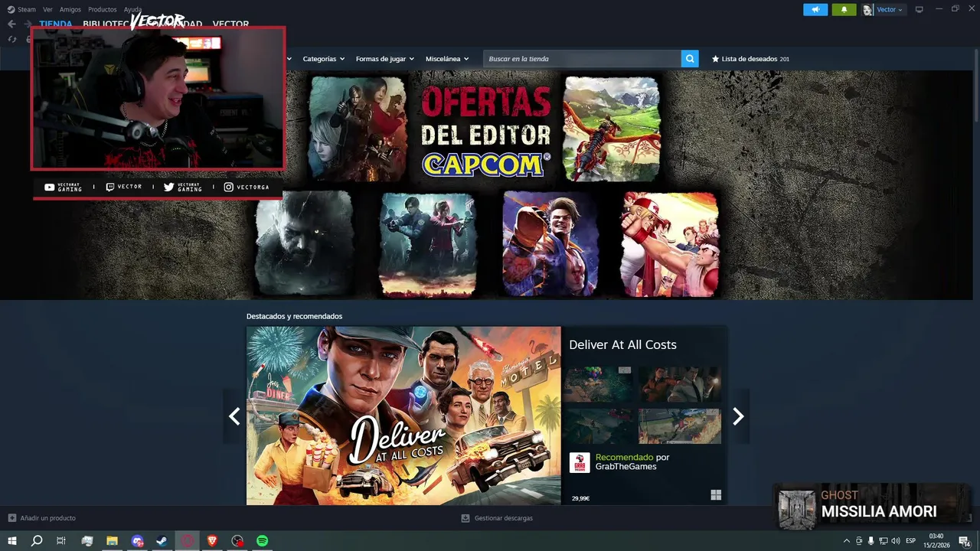Viewport: 980px width, 551px height.
Task: Open the Resident Evil Village cover art
Action: tap(304, 243)
